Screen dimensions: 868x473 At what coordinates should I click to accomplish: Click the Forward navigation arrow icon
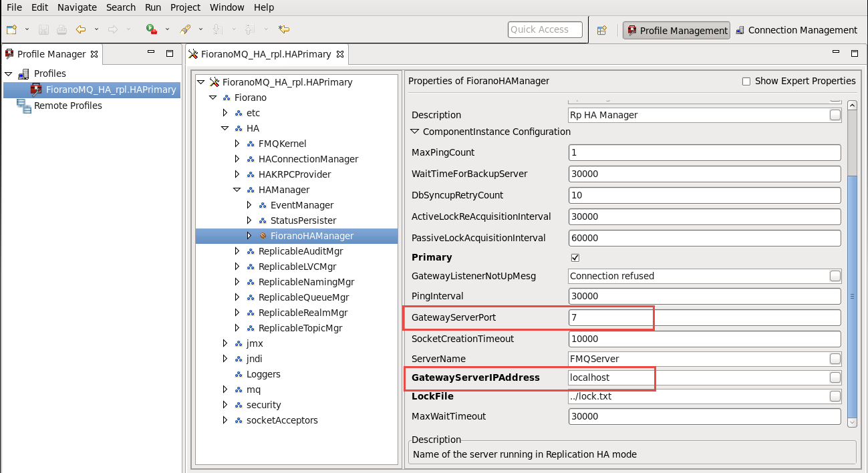[x=113, y=29]
